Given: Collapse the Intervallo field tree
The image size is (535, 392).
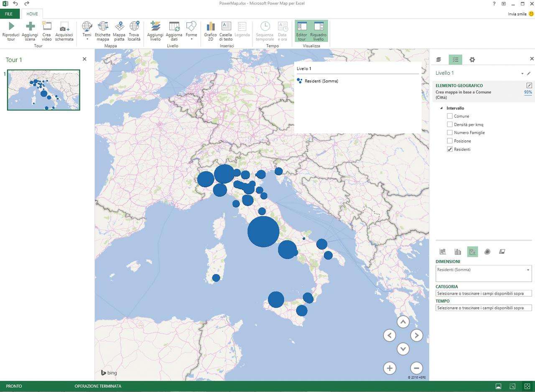Looking at the screenshot, I should pos(442,108).
